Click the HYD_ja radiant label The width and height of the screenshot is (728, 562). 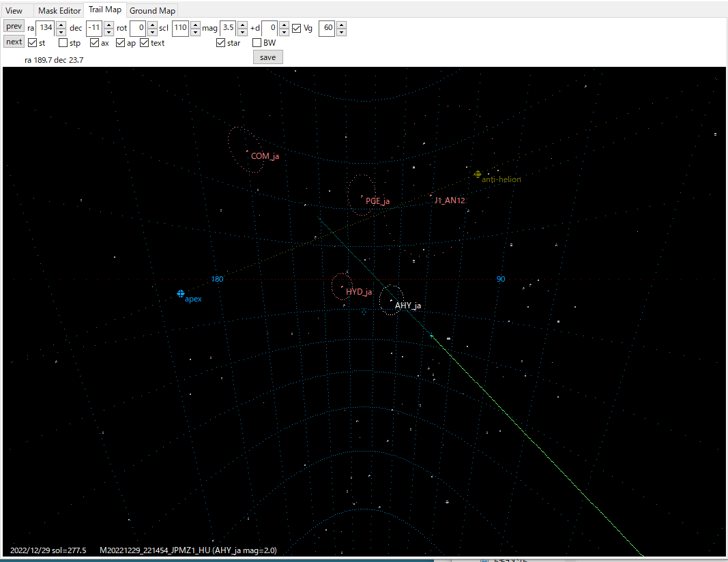[359, 292]
